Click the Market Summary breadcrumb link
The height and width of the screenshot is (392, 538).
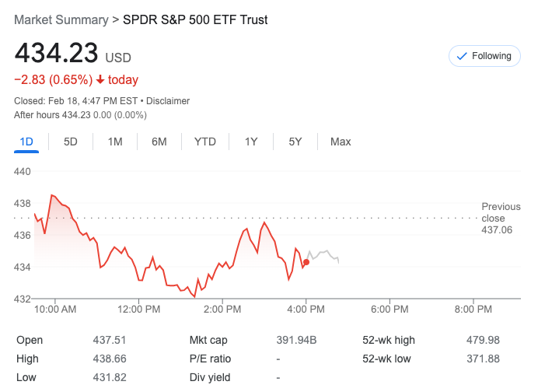click(x=61, y=19)
